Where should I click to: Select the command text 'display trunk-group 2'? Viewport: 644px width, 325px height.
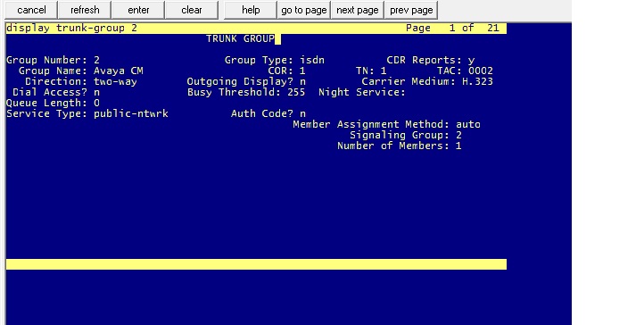point(72,28)
